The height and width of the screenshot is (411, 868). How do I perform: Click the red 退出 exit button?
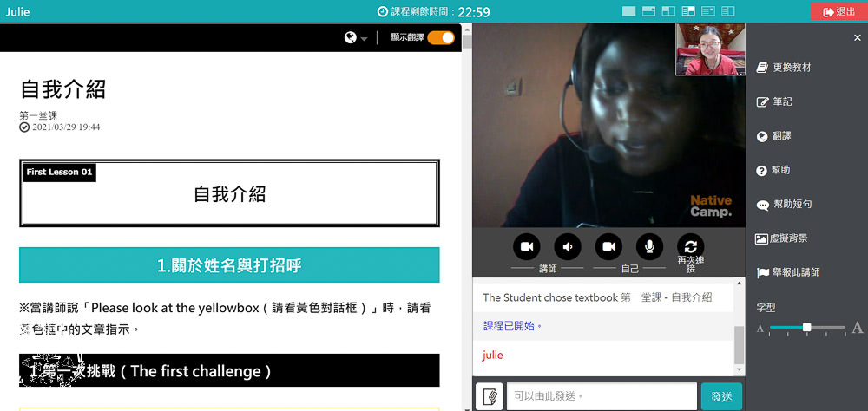click(x=838, y=11)
